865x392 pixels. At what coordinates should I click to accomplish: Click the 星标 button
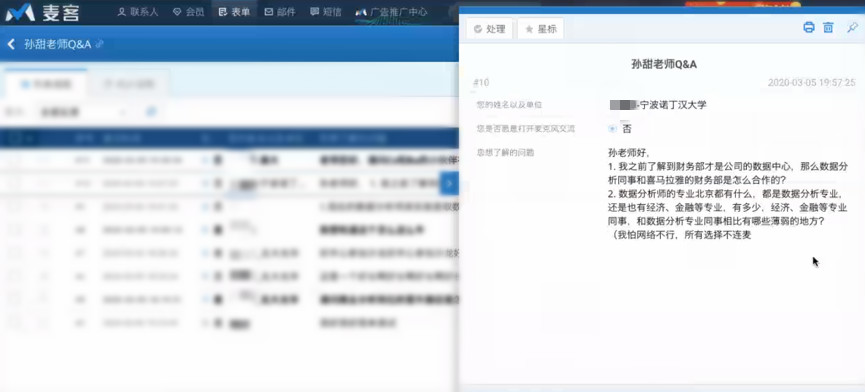[x=541, y=29]
